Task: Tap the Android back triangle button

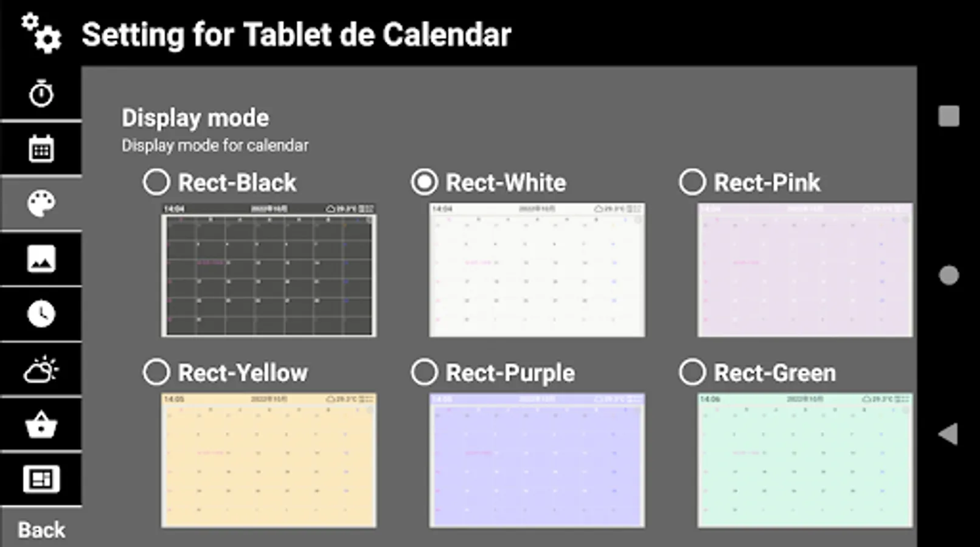Action: [948, 433]
